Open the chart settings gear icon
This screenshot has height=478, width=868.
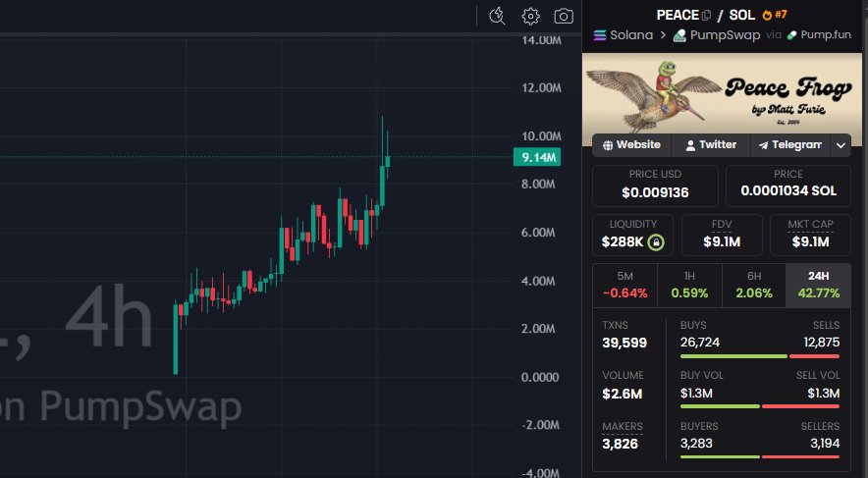pos(530,16)
